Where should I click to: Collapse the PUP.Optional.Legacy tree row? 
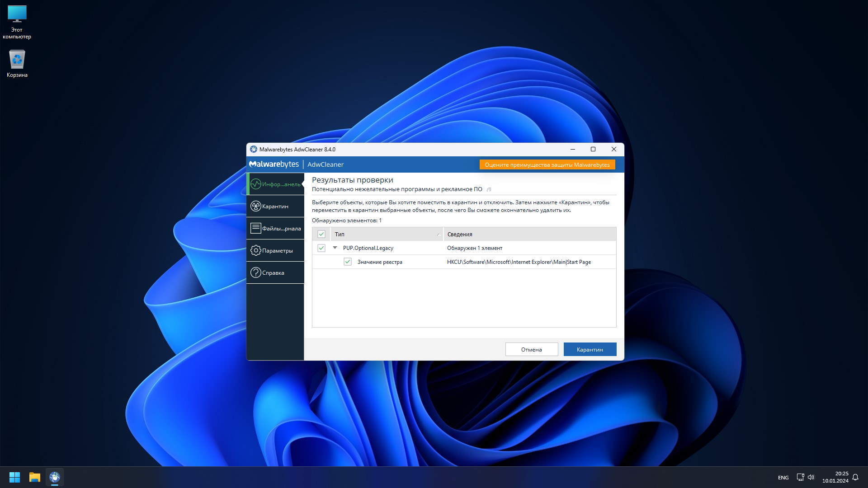pos(335,248)
